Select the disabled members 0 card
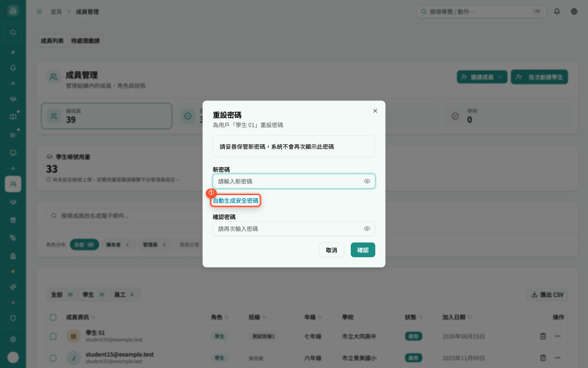Screen dimensions: 588x368 click(508, 116)
